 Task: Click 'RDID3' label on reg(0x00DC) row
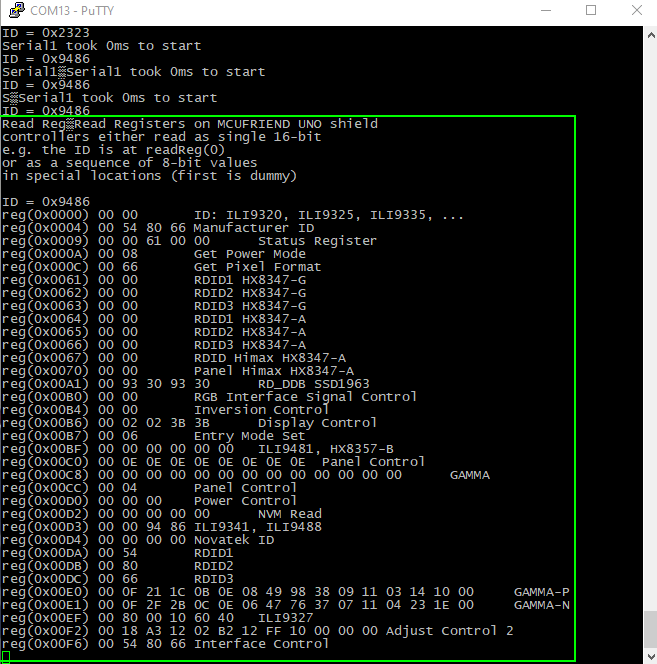coord(213,578)
